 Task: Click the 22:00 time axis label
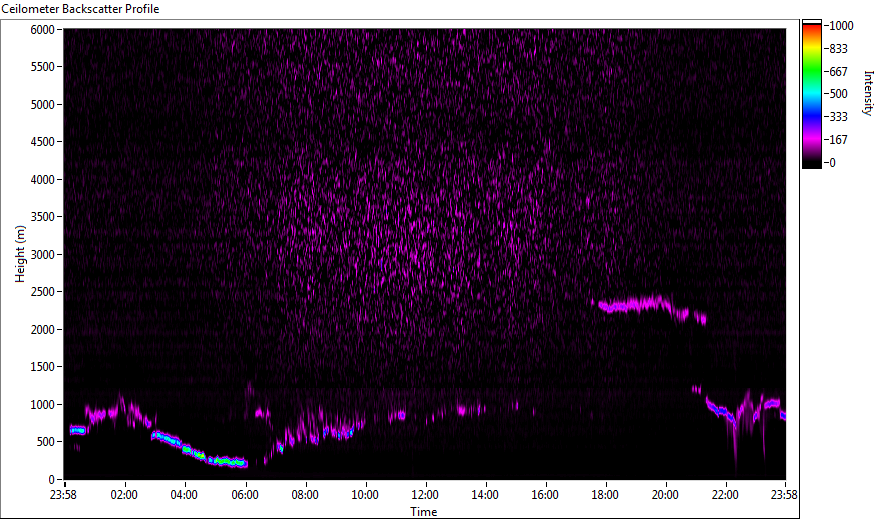(725, 495)
